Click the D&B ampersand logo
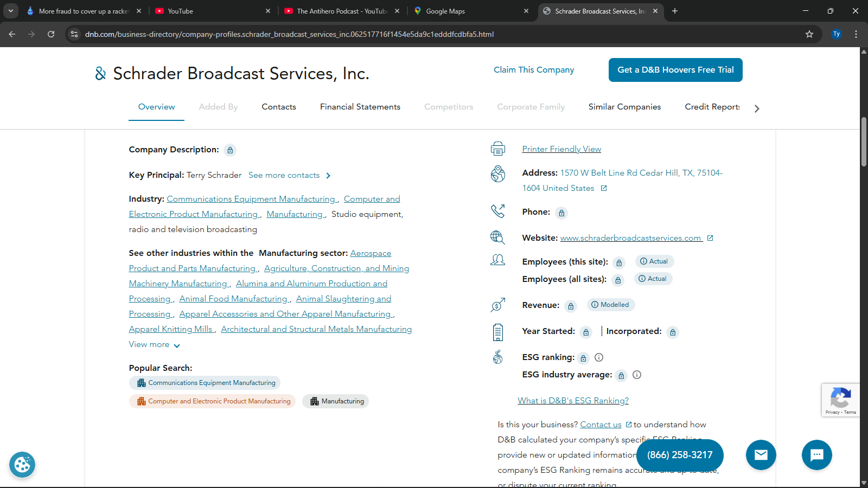The width and height of the screenshot is (868, 488). coord(101,73)
